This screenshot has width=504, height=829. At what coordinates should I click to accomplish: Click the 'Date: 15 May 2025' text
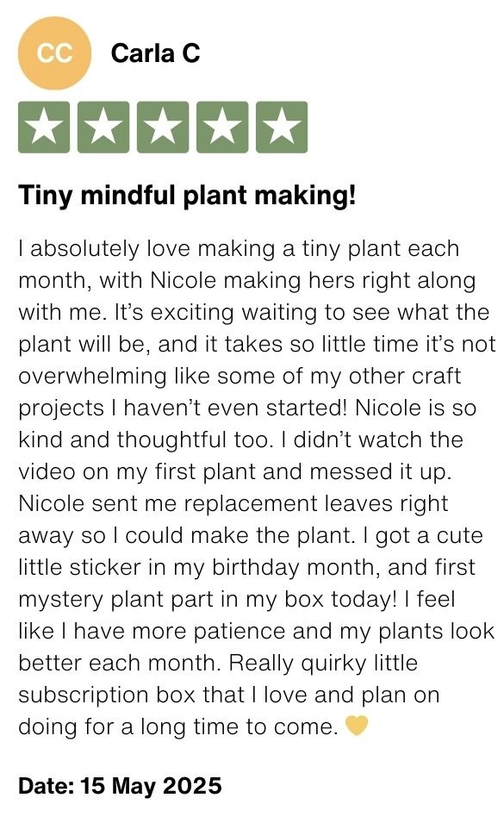tap(120, 786)
